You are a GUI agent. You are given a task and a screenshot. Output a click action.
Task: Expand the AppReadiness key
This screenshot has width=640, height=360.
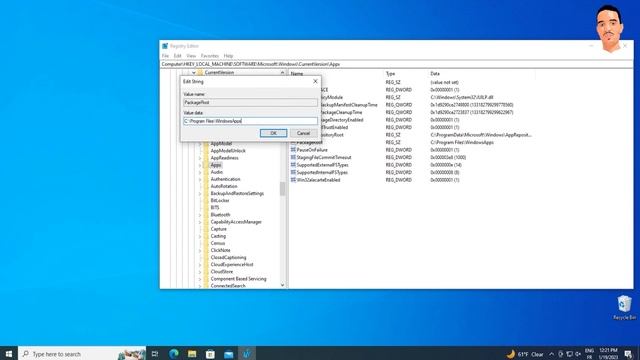pos(200,158)
